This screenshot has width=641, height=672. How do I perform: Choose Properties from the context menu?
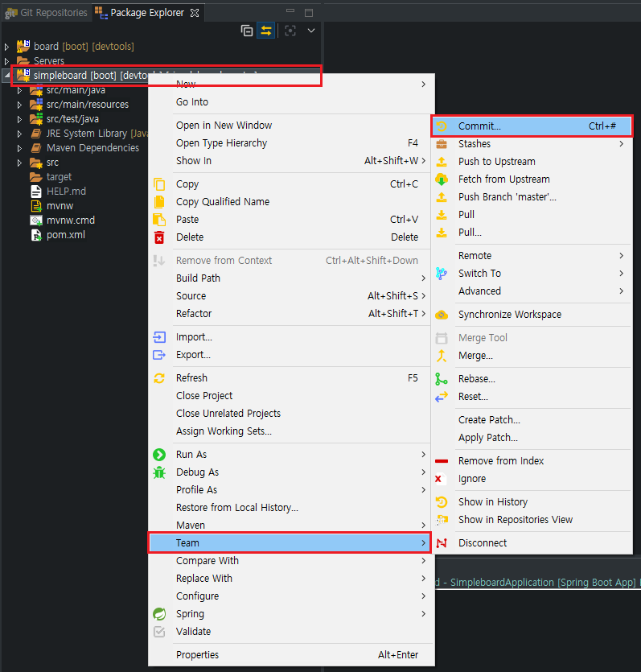click(x=290, y=655)
